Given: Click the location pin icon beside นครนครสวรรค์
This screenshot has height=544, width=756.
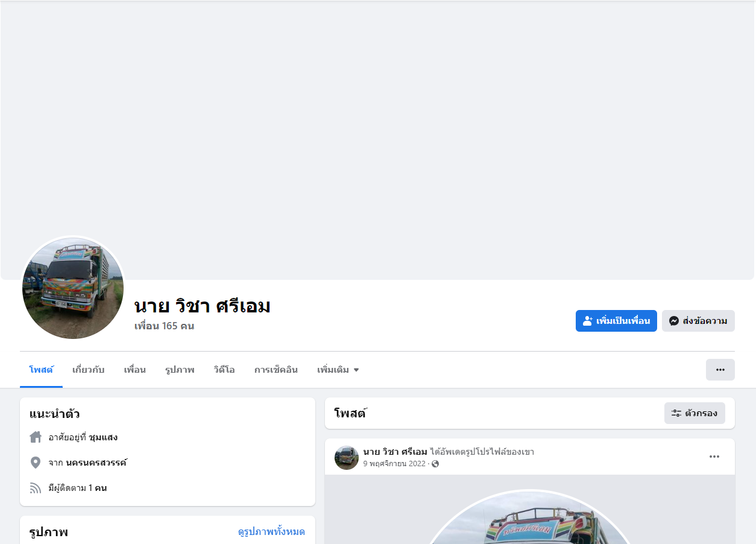Looking at the screenshot, I should pyautogui.click(x=36, y=463).
